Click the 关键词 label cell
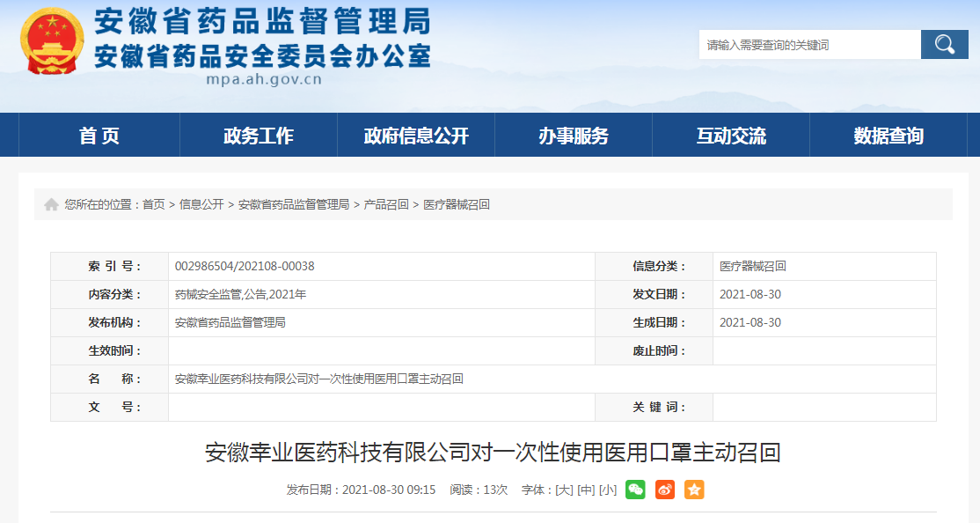The image size is (980, 523). coord(654,407)
